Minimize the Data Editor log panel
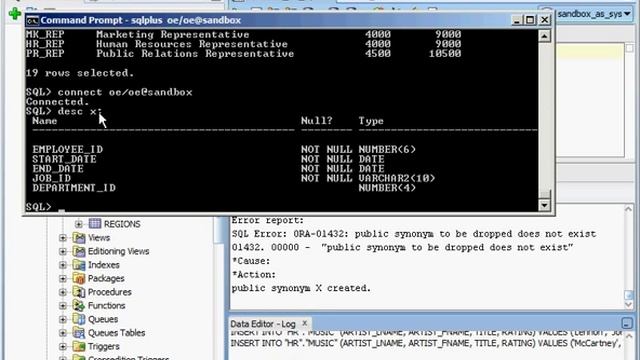The height and width of the screenshot is (360, 640). 627,324
